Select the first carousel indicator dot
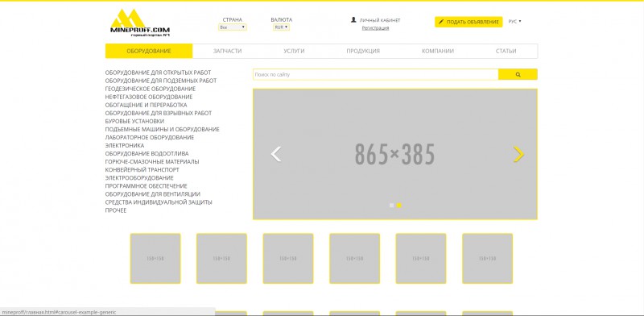The width and height of the screenshot is (644, 316). coord(391,205)
